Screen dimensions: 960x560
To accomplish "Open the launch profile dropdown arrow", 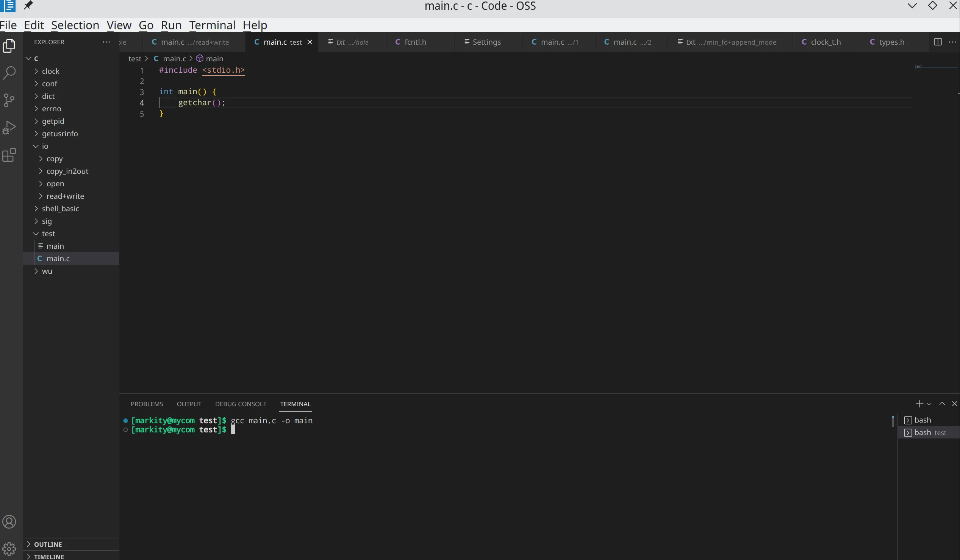I will point(929,404).
